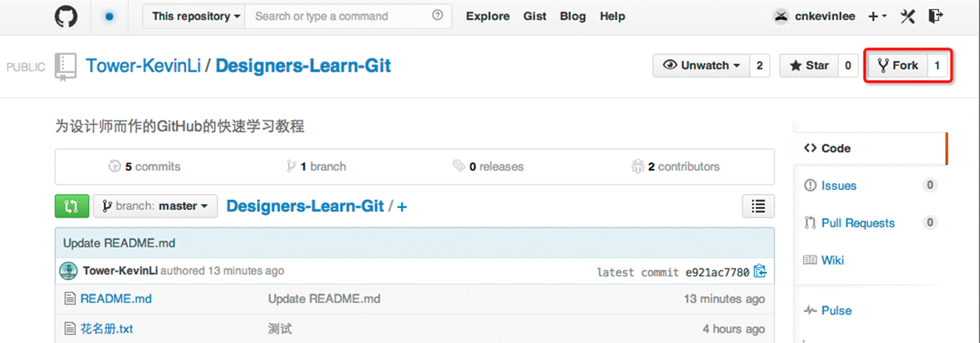View the watchers count 2
980x343 pixels.
760,66
